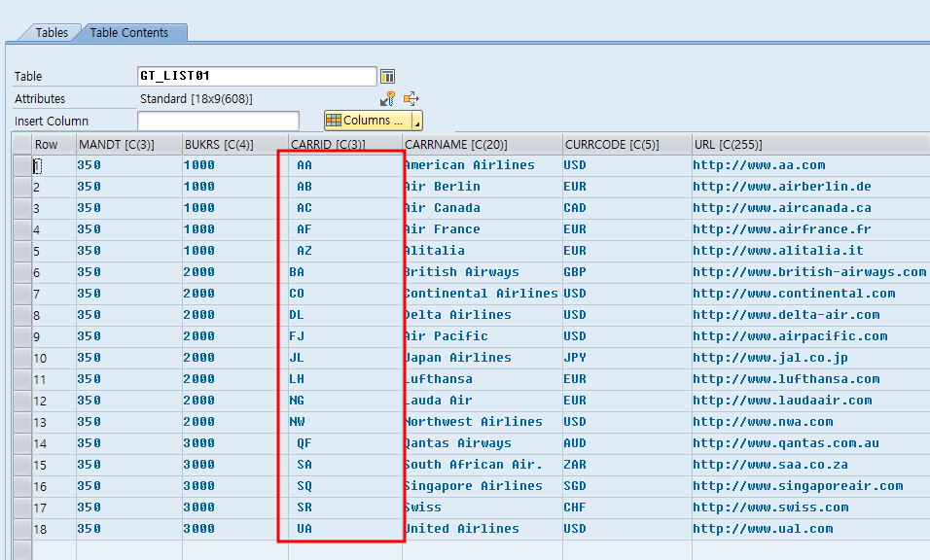Click the BUKRS cell 1000 in row 2
Image resolution: width=930 pixels, height=560 pixels.
click(234, 187)
